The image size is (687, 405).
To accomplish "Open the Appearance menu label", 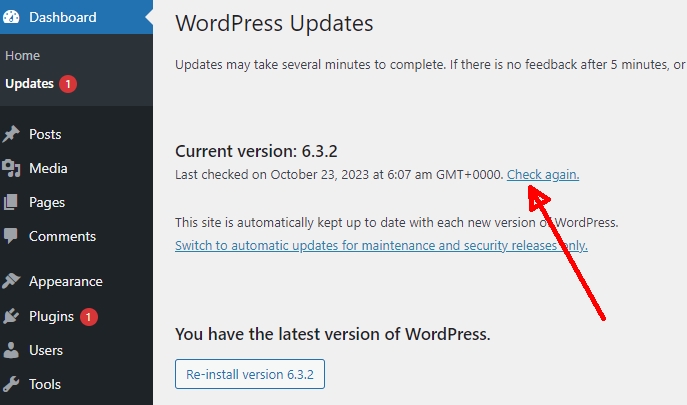I will point(66,281).
